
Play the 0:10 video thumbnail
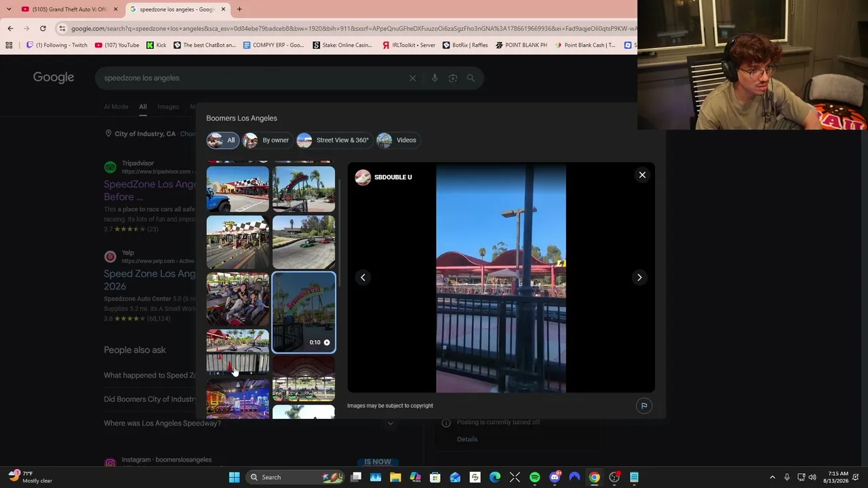[304, 312]
